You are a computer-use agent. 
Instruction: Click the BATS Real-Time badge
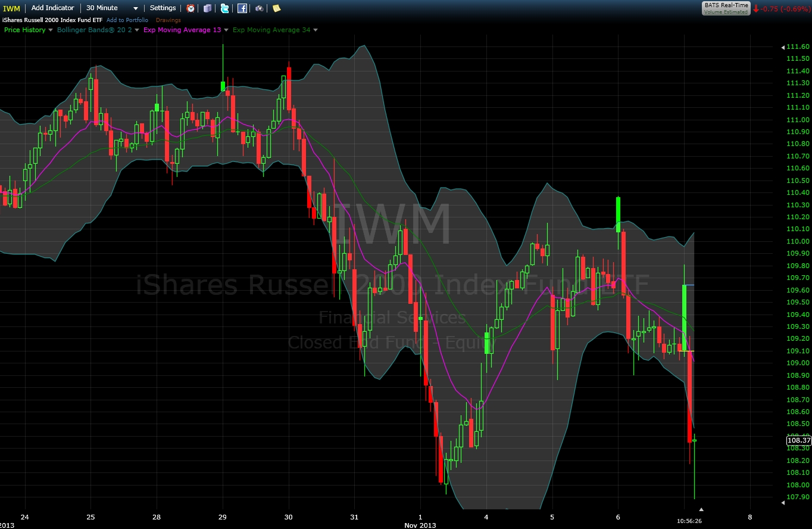[726, 8]
